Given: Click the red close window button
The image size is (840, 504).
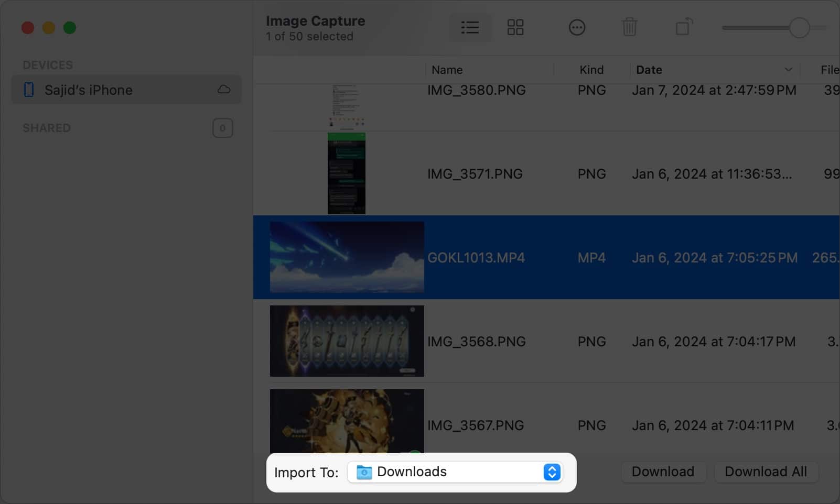Looking at the screenshot, I should pyautogui.click(x=28, y=28).
